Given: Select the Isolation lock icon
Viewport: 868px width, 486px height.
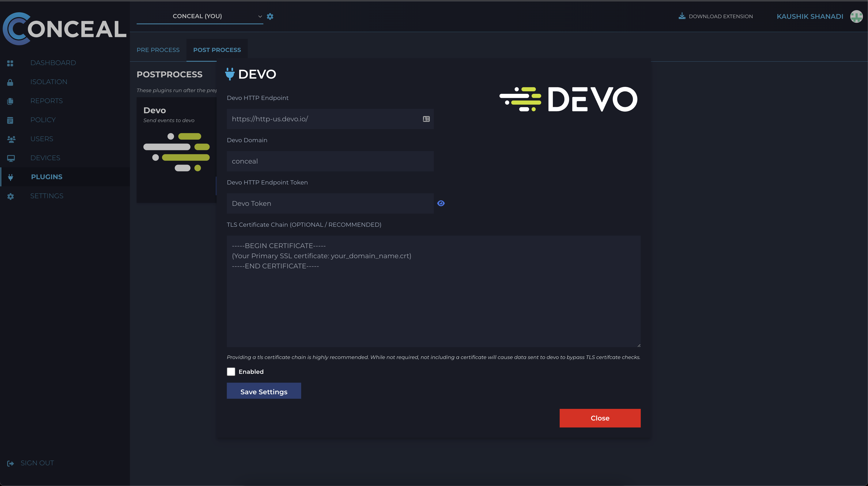Looking at the screenshot, I should pyautogui.click(x=10, y=82).
